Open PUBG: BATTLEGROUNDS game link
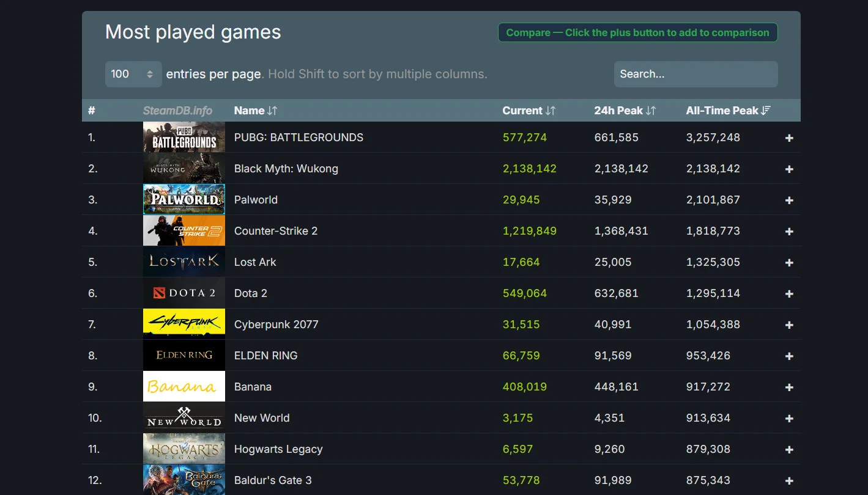The image size is (868, 495). [299, 137]
